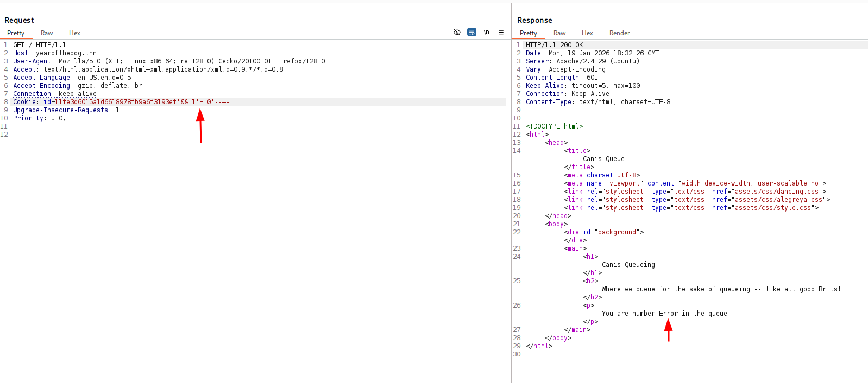Image resolution: width=868 pixels, height=383 pixels.
Task: Click the Canis Queueing heading text in response
Action: tap(628, 265)
